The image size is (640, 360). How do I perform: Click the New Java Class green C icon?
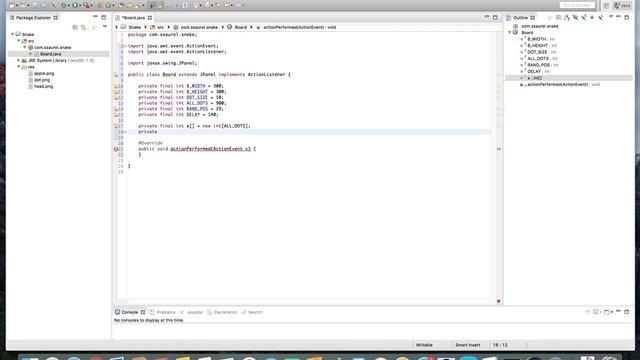coord(109,5)
